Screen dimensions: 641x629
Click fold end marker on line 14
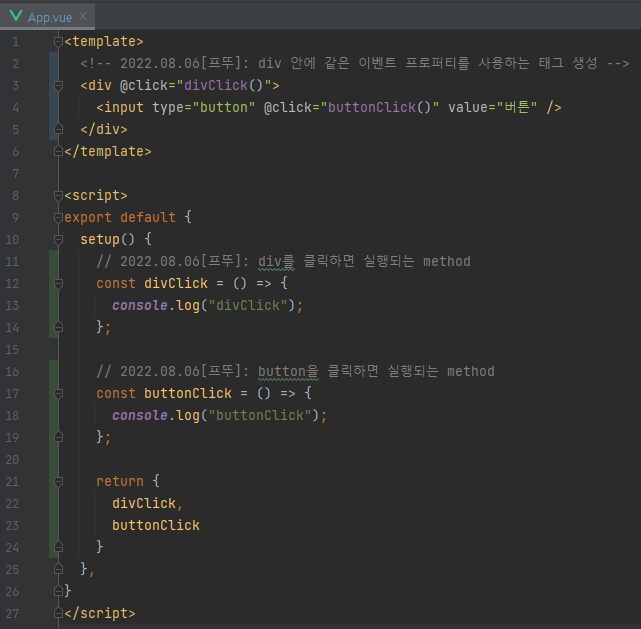pos(58,327)
